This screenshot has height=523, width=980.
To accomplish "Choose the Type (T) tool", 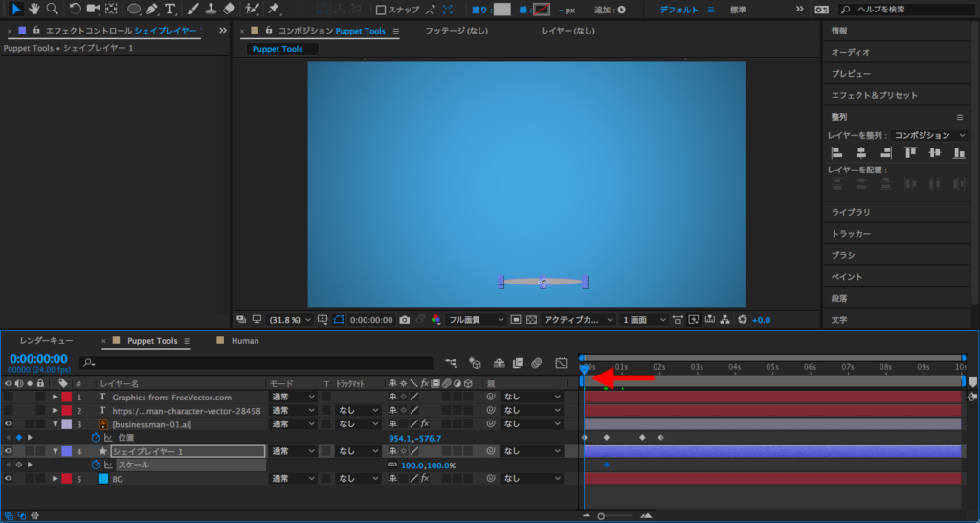I will (x=170, y=10).
